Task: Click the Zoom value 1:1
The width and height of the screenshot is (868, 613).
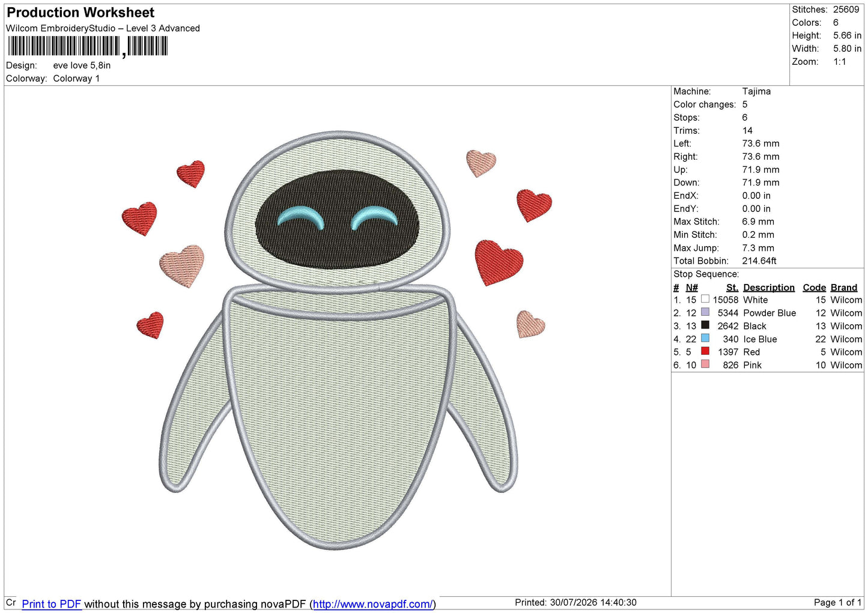Action: [x=839, y=62]
